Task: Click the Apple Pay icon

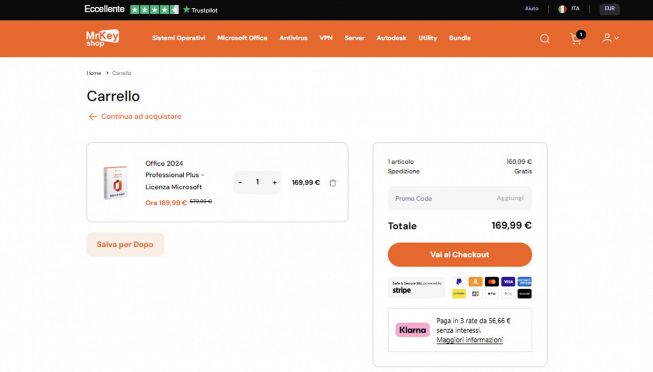Action: click(x=492, y=294)
